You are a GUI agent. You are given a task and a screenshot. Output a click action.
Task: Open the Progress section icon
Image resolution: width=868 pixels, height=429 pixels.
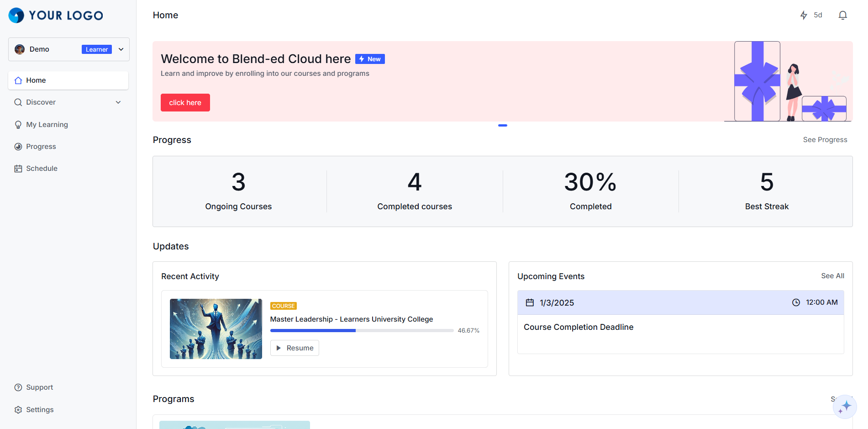pyautogui.click(x=18, y=146)
